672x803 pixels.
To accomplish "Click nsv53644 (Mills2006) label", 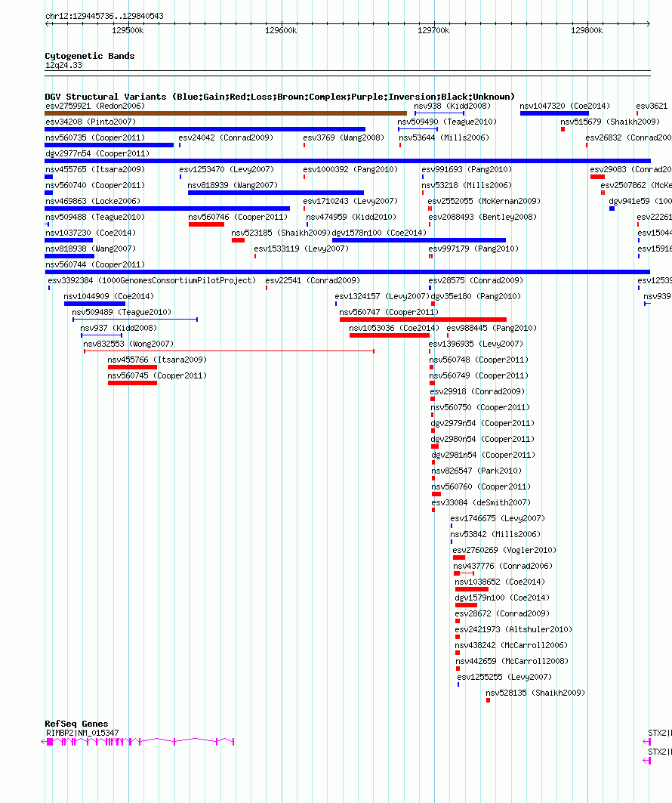I will [x=444, y=137].
